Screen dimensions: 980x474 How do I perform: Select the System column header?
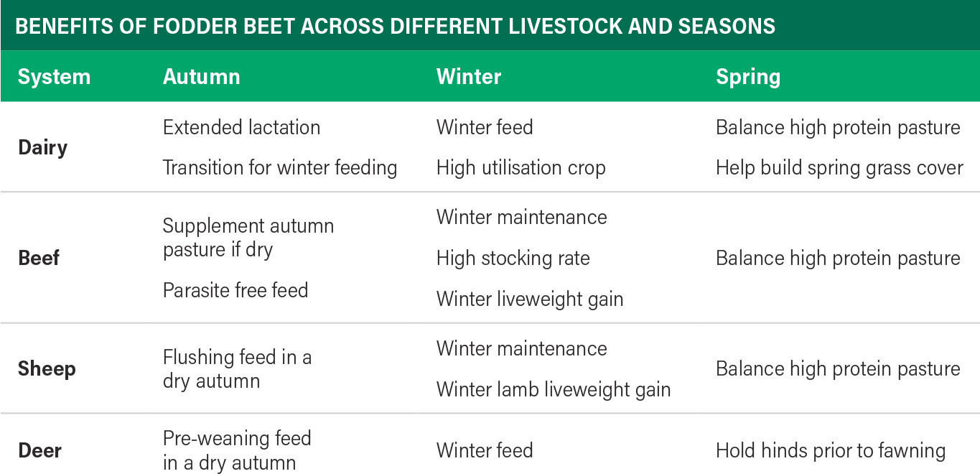pos(54,77)
